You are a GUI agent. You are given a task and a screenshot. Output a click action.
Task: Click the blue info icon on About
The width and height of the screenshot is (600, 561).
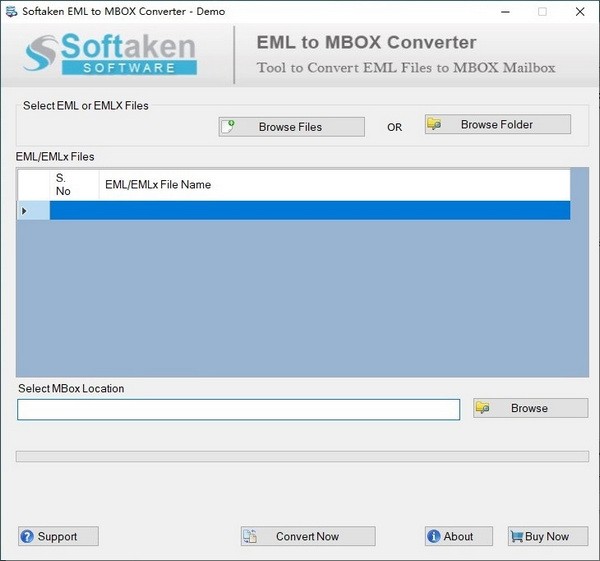pos(434,536)
